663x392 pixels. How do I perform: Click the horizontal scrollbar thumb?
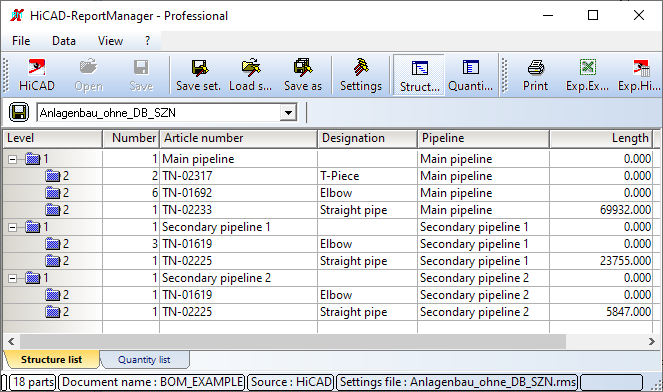tap(293, 341)
